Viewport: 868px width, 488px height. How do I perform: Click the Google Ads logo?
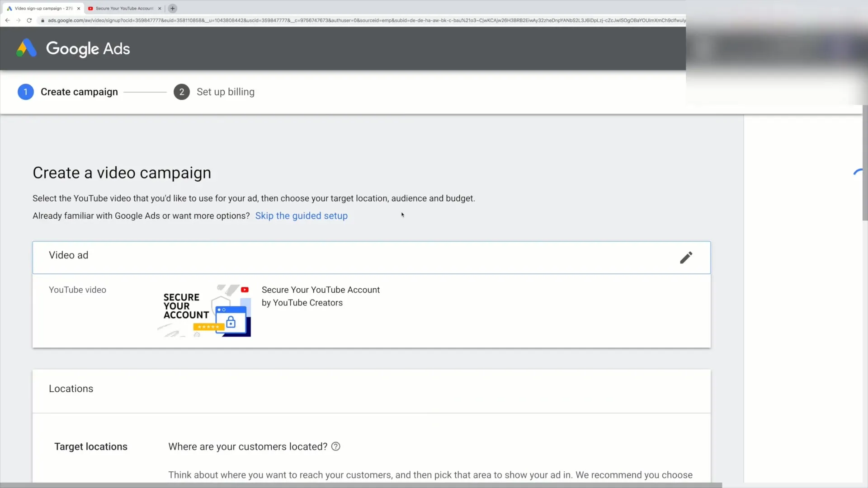[73, 48]
